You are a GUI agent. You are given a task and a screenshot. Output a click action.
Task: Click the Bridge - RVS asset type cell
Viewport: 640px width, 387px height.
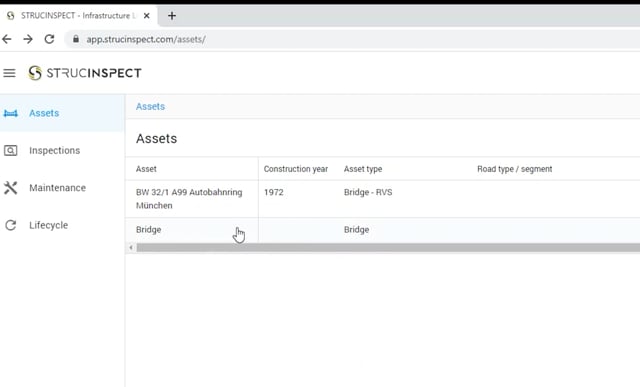(368, 192)
